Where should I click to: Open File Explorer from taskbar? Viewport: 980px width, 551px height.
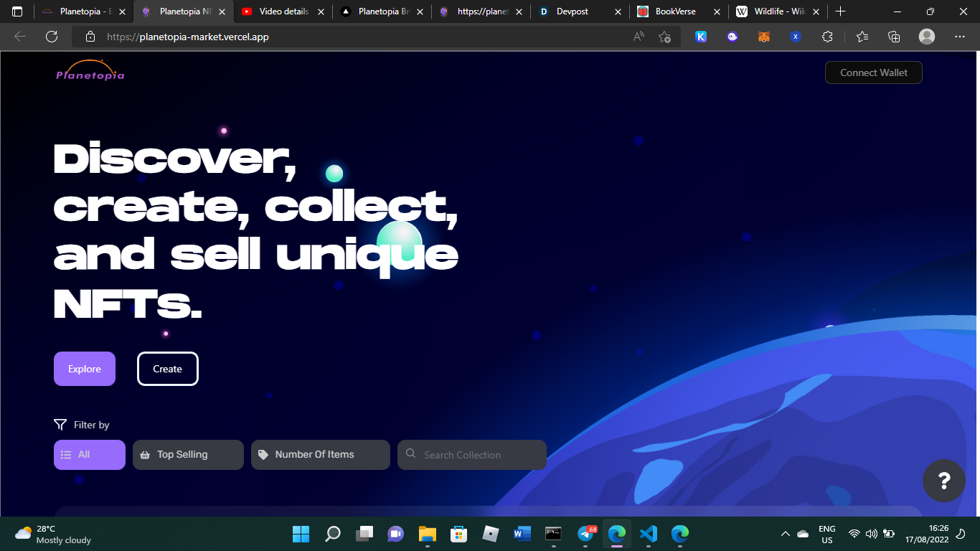428,534
